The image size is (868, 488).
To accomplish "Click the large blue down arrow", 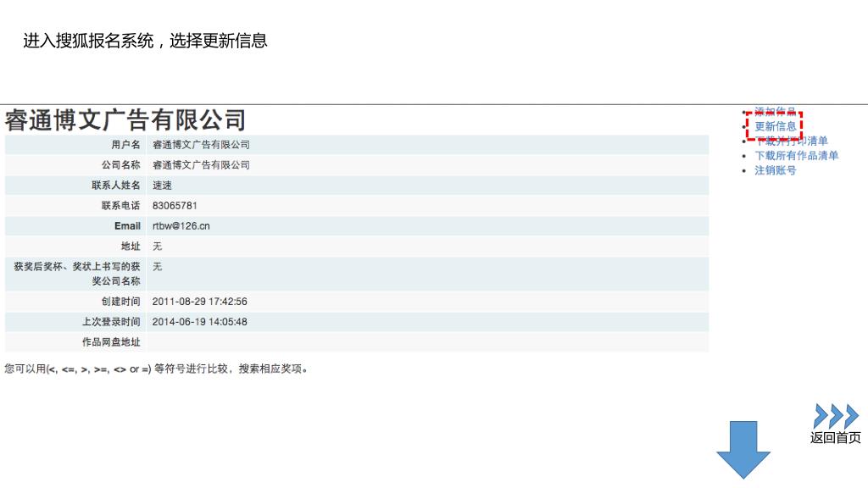I will 743,449.
